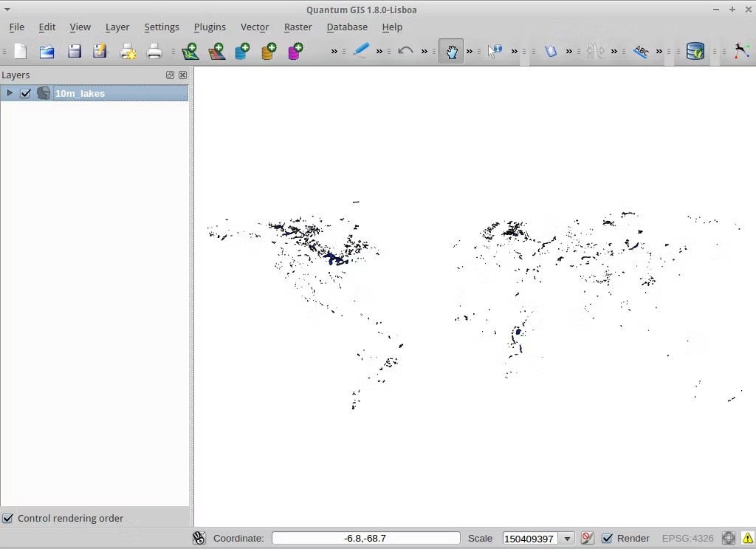
Task: Open the CRS status icon on status bar
Action: pos(728,538)
